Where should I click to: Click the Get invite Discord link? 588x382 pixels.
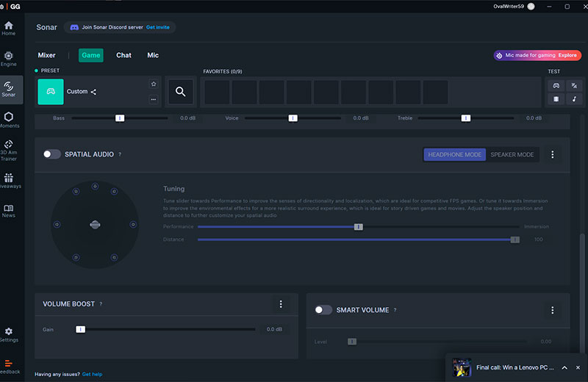tap(158, 27)
